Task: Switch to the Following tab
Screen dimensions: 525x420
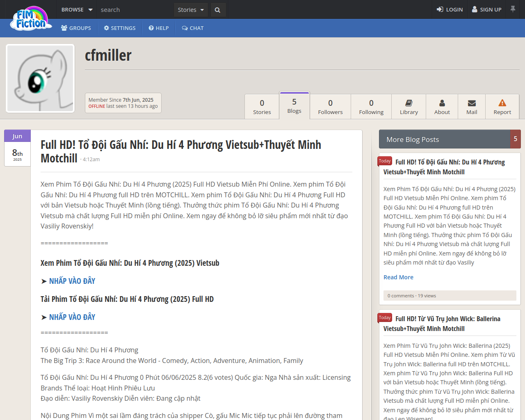Action: (x=372, y=107)
